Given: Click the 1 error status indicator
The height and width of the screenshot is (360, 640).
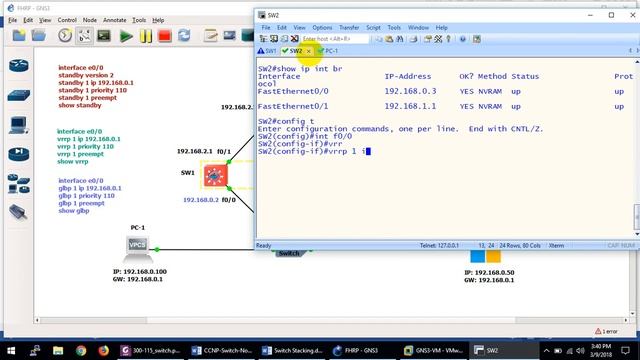Looking at the screenshot, I should pos(606,331).
